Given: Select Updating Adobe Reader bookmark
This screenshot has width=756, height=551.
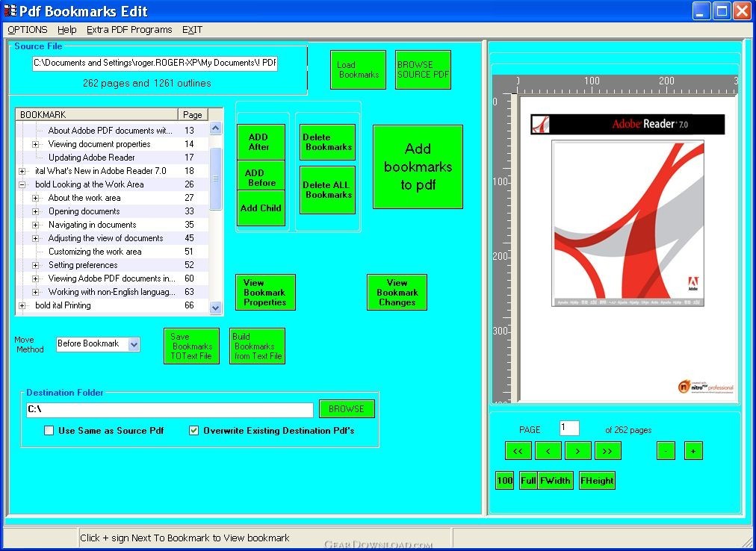Looking at the screenshot, I should pyautogui.click(x=92, y=158).
